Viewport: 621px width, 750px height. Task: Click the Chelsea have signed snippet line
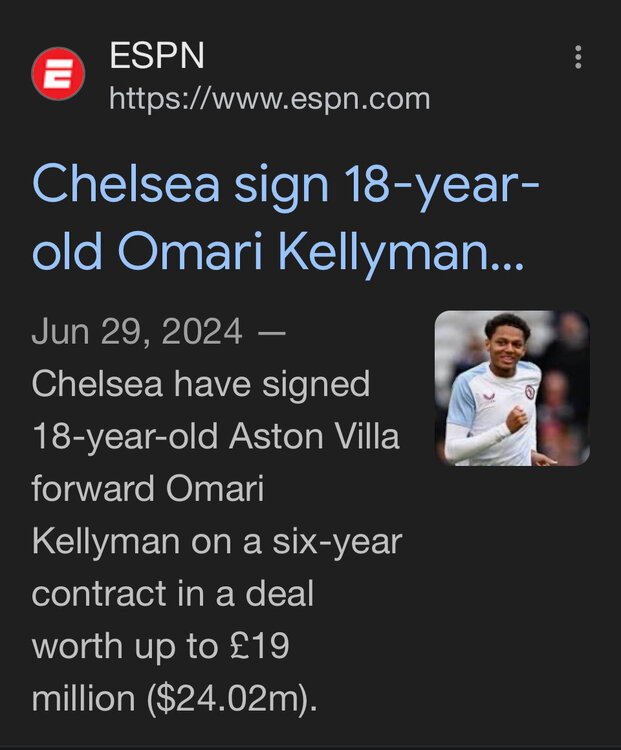[201, 384]
